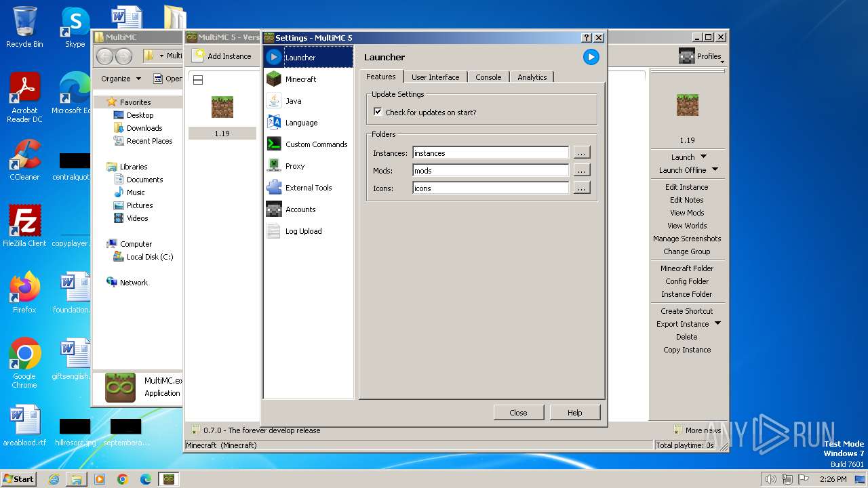The width and height of the screenshot is (868, 488).
Task: Open the Organize dropdown in Explorer
Action: 121,79
